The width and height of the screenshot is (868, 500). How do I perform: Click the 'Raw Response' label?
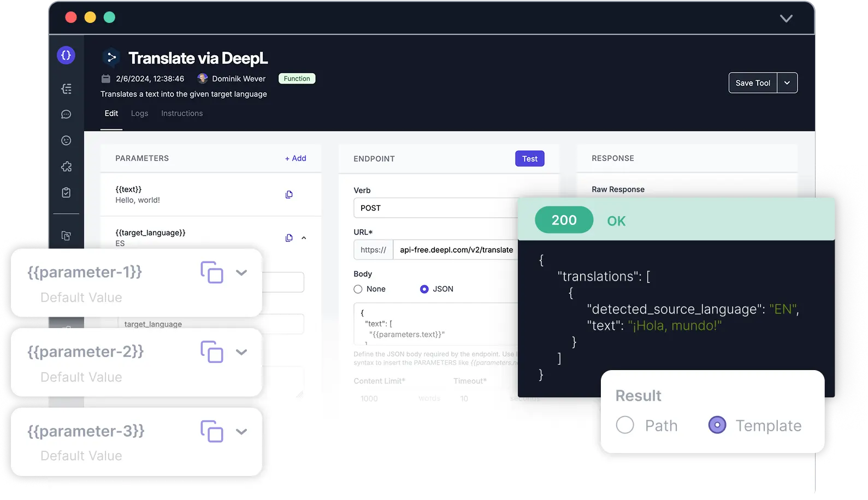[x=618, y=189]
